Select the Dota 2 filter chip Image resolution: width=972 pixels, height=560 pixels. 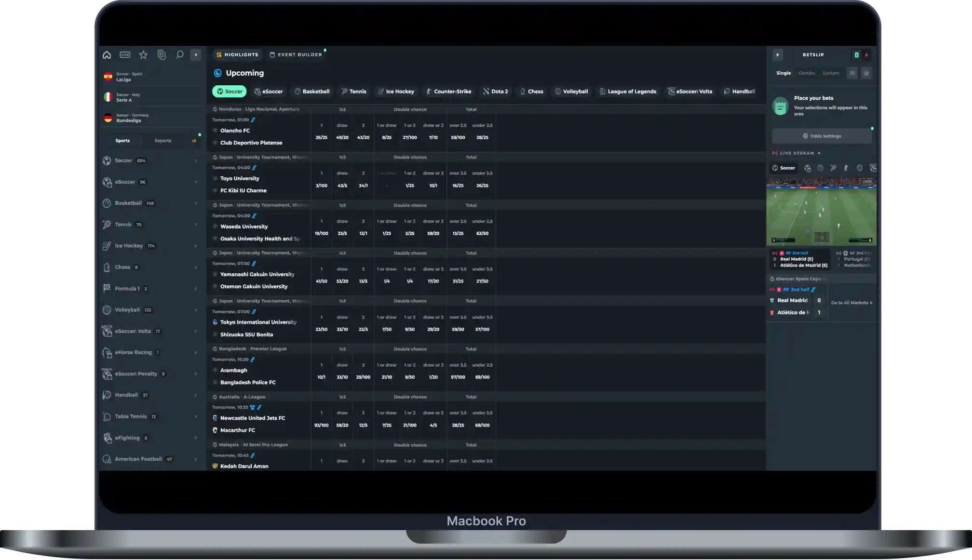[x=495, y=92]
